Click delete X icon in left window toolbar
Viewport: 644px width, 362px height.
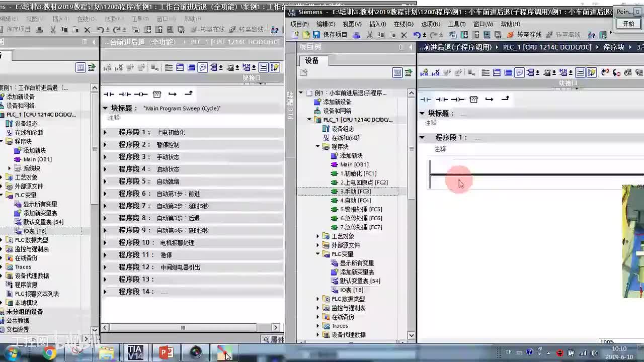pyautogui.click(x=87, y=30)
